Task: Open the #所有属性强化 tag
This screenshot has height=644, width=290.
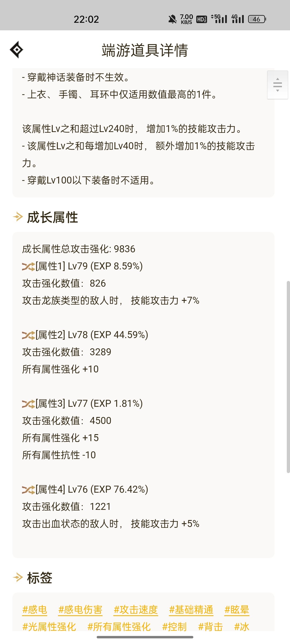Action: coord(119,627)
